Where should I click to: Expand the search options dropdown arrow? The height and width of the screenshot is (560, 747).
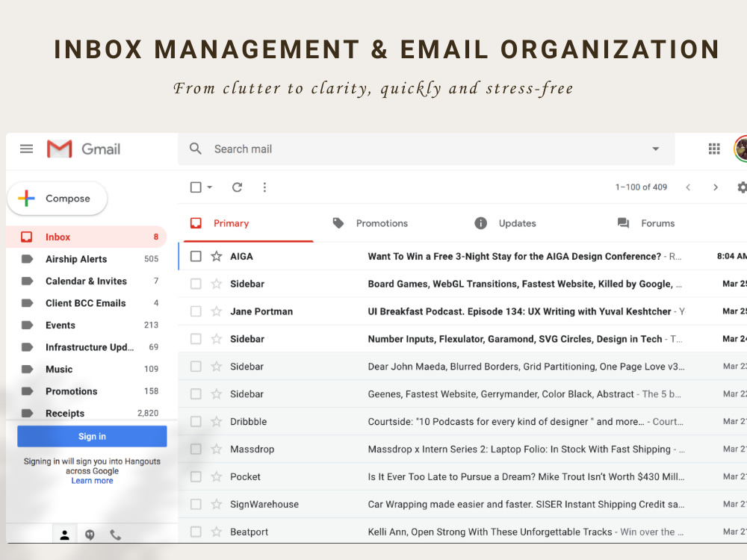656,149
